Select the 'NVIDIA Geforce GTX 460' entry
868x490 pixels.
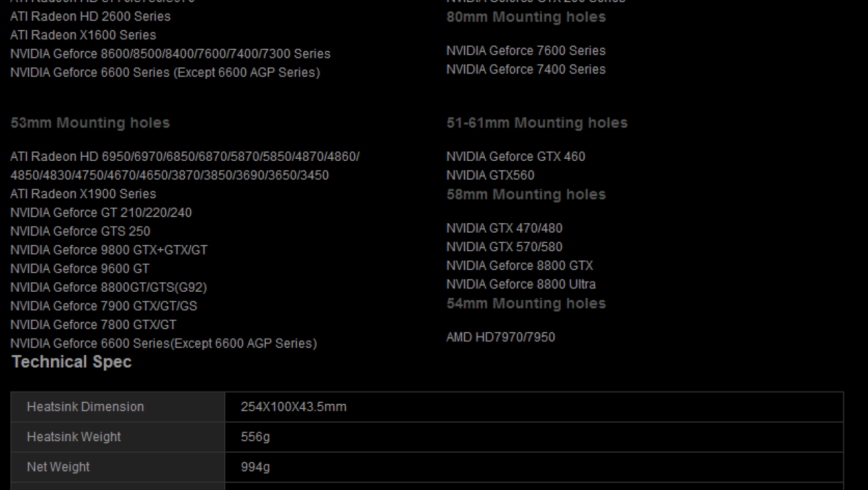pyautogui.click(x=515, y=157)
